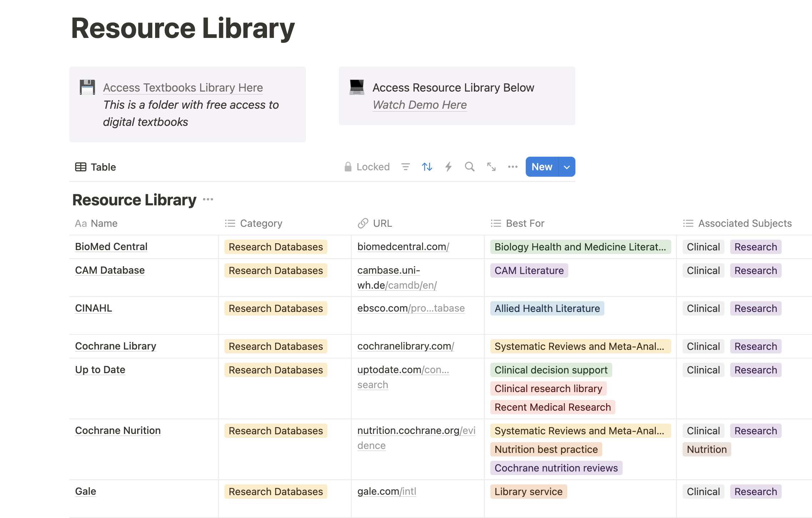Click the Best For column header
Image resolution: width=812 pixels, height=518 pixels.
525,223
